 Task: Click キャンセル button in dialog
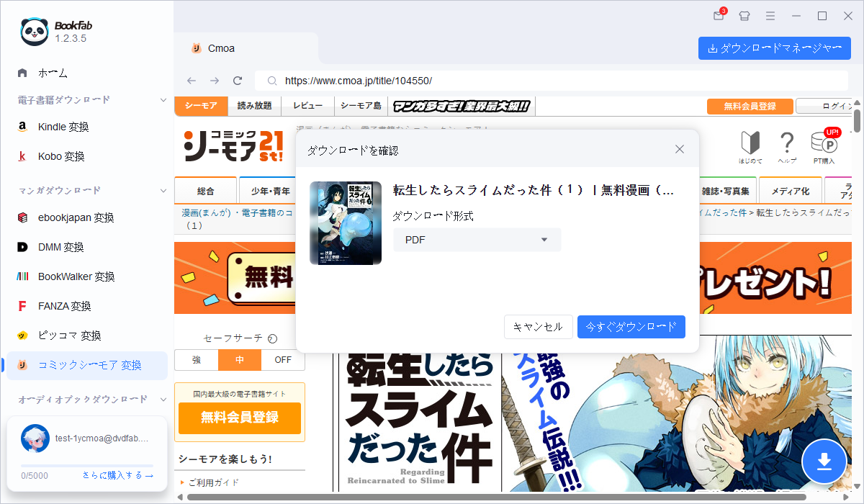(x=538, y=327)
